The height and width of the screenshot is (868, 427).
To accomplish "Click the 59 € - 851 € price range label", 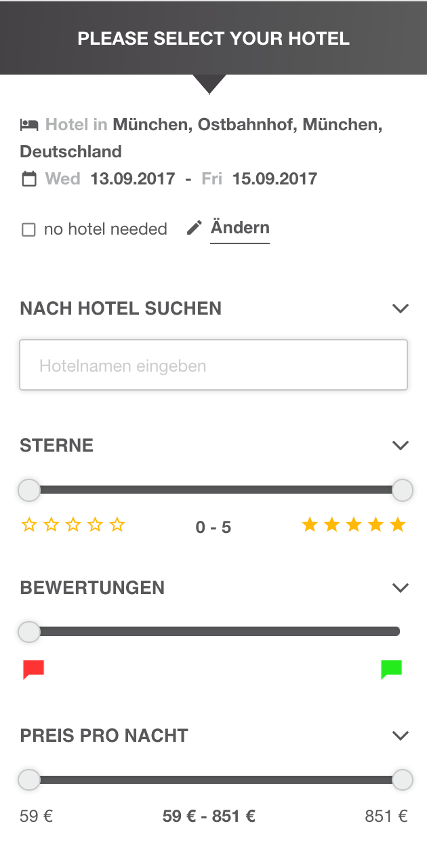I will tap(208, 816).
